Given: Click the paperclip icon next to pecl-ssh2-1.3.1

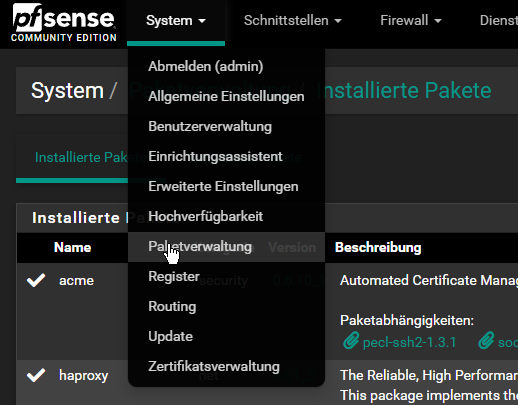Looking at the screenshot, I should tap(351, 341).
